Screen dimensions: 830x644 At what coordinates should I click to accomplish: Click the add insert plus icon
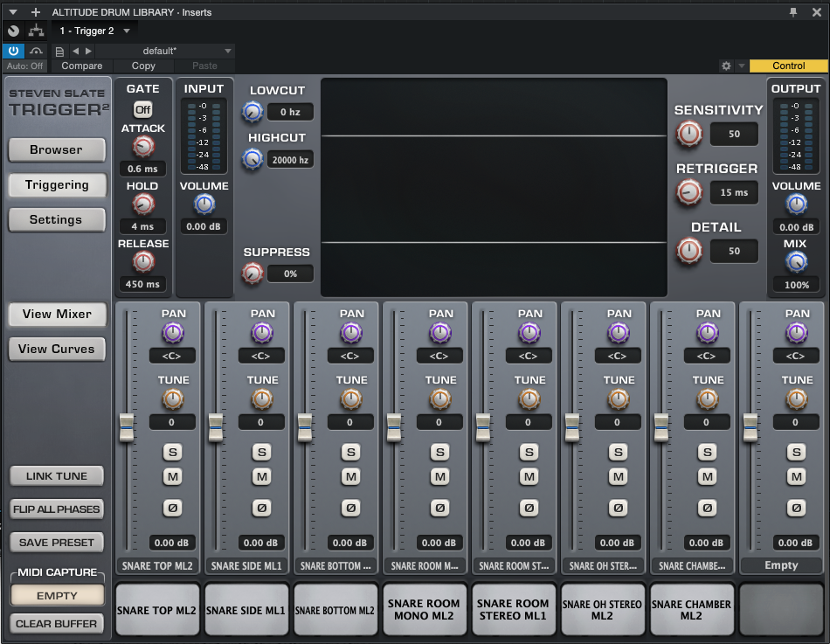click(36, 12)
